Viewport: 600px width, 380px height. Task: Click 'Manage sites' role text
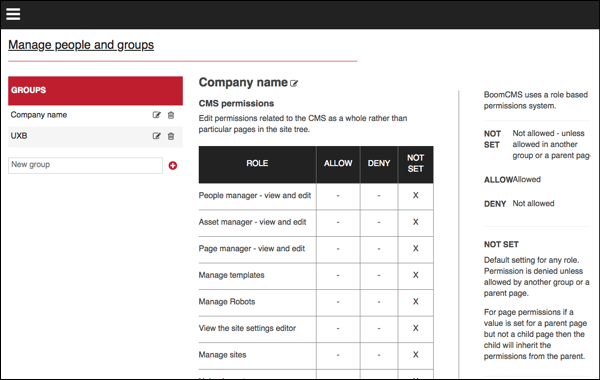coord(222,355)
